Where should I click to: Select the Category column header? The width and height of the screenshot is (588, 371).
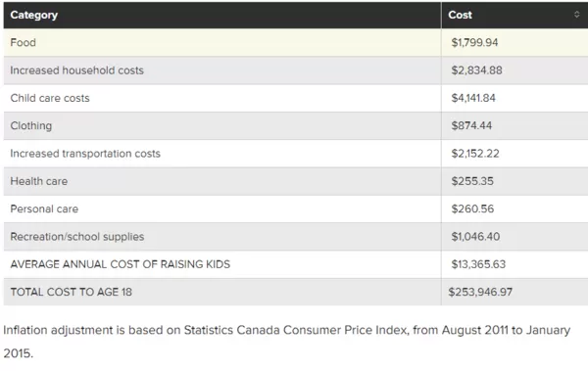click(x=222, y=15)
